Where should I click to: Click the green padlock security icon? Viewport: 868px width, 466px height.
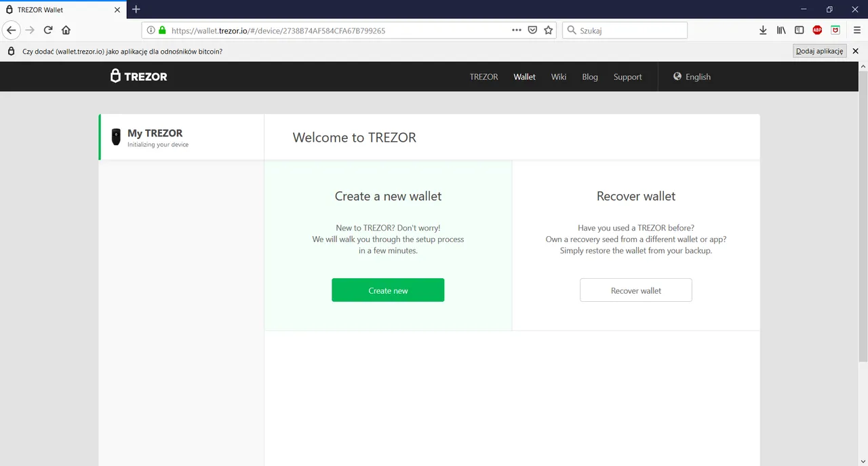pyautogui.click(x=161, y=30)
